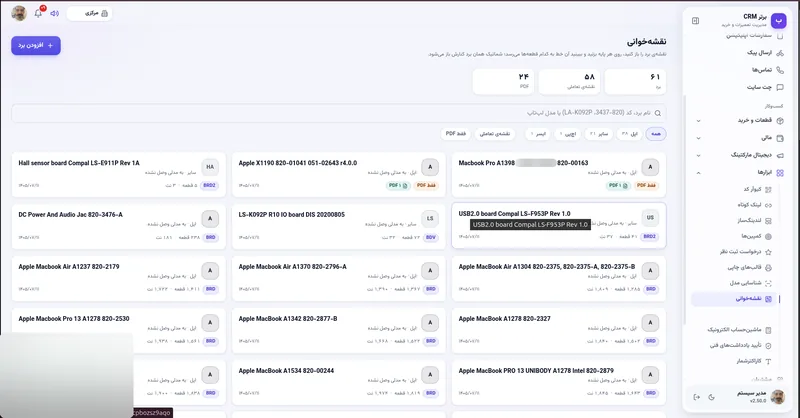
Task: Click the notification bell icon
Action: click(38, 13)
